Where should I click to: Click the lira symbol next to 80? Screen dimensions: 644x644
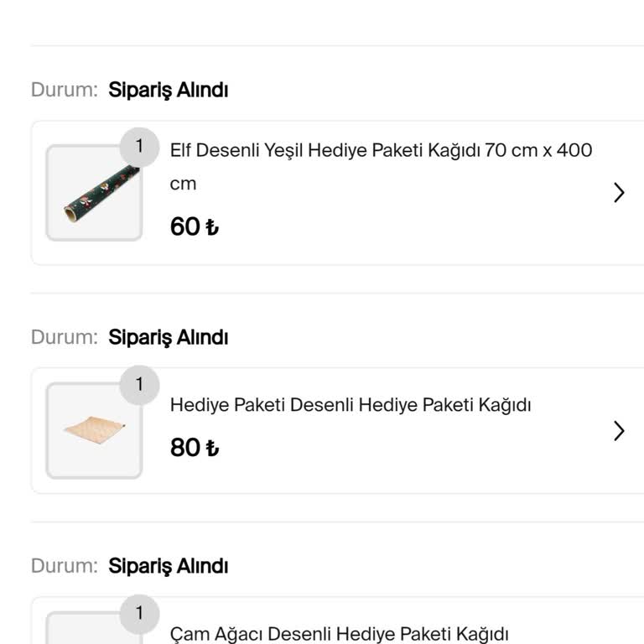212,448
